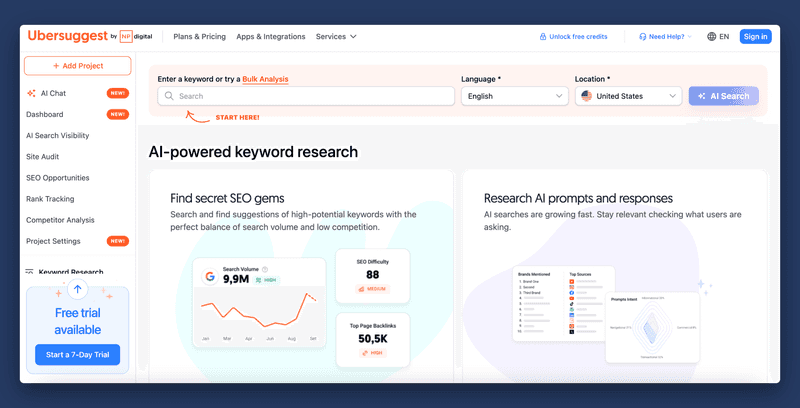
Task: Click the NEW! badge next to Project Settings
Action: (118, 241)
